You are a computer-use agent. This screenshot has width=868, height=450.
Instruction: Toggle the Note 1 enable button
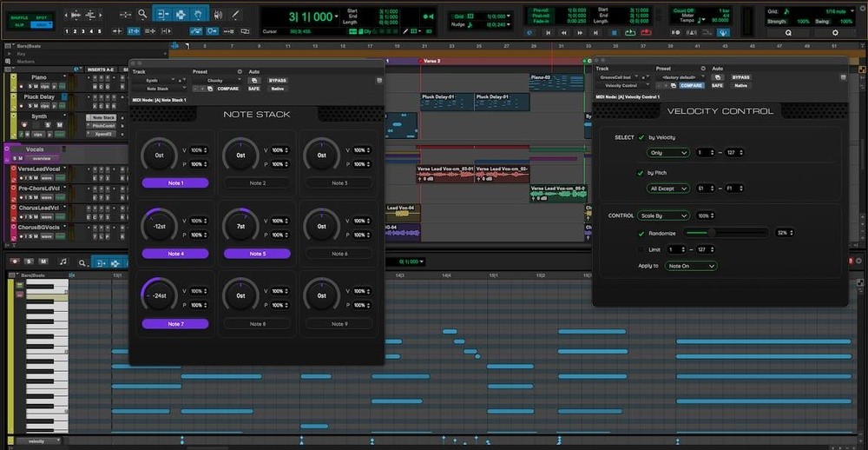[x=175, y=183]
